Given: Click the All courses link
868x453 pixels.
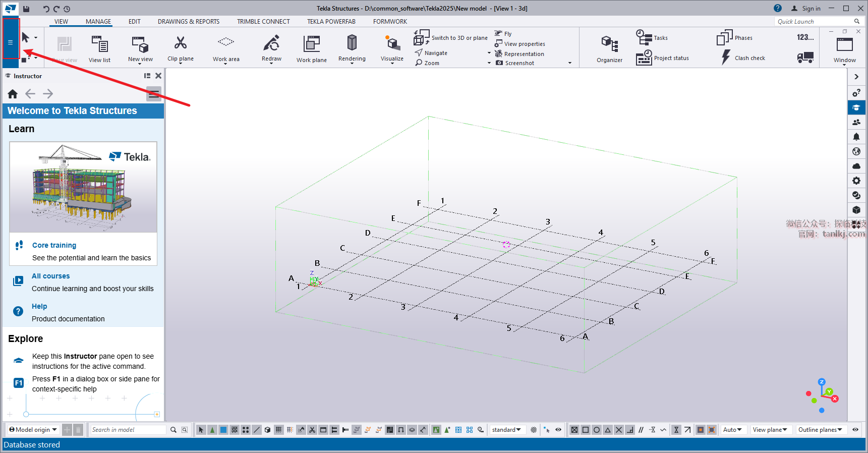Looking at the screenshot, I should [x=50, y=276].
